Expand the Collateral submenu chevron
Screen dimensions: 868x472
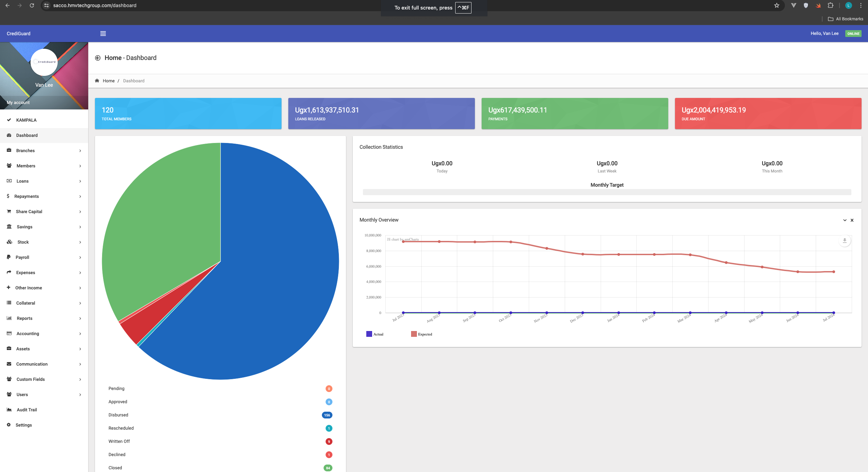point(80,303)
